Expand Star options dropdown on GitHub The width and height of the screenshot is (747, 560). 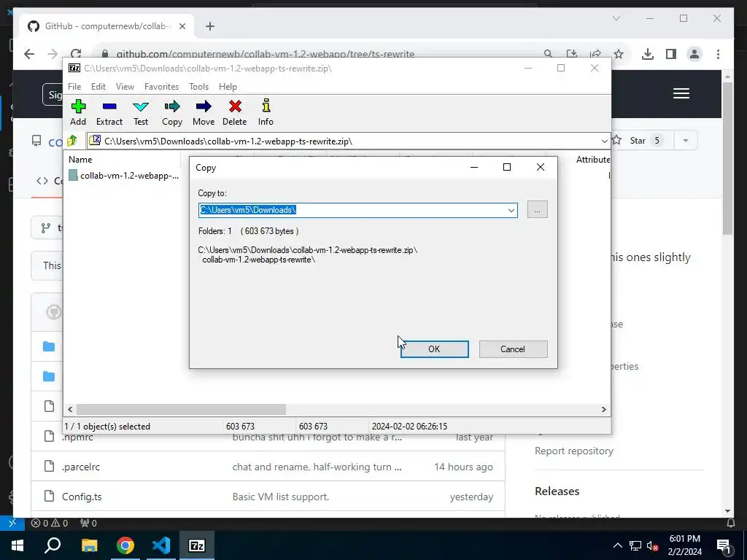[686, 141]
